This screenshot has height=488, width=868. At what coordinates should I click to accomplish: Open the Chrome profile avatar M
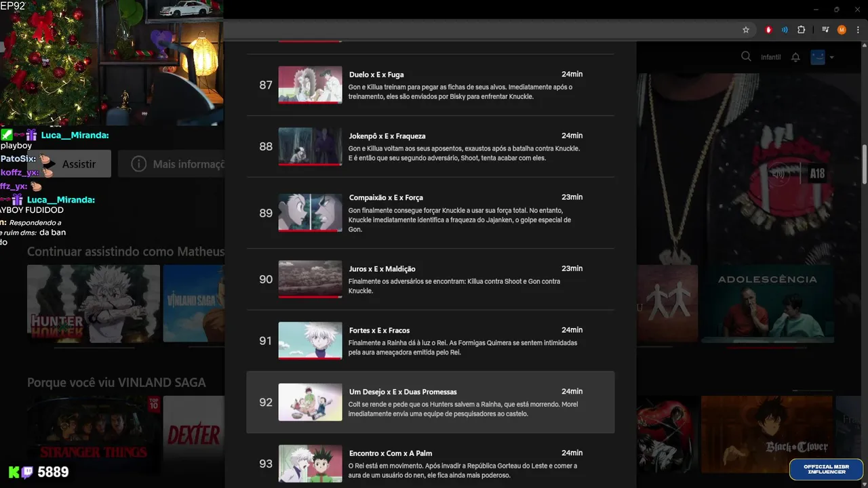(x=842, y=30)
